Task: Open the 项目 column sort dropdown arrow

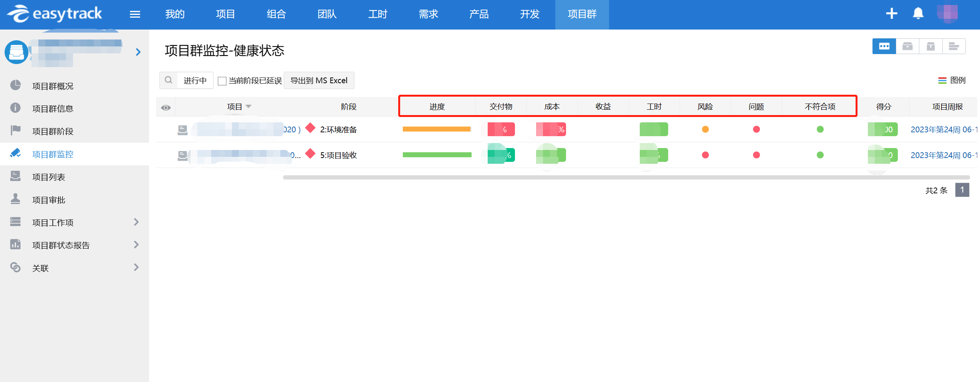Action: click(x=248, y=106)
